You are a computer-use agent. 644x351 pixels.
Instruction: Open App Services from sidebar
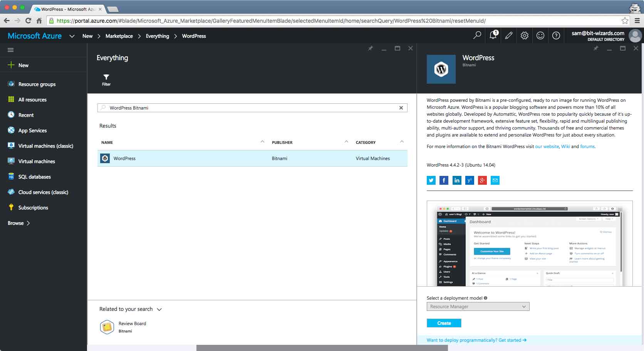click(32, 130)
